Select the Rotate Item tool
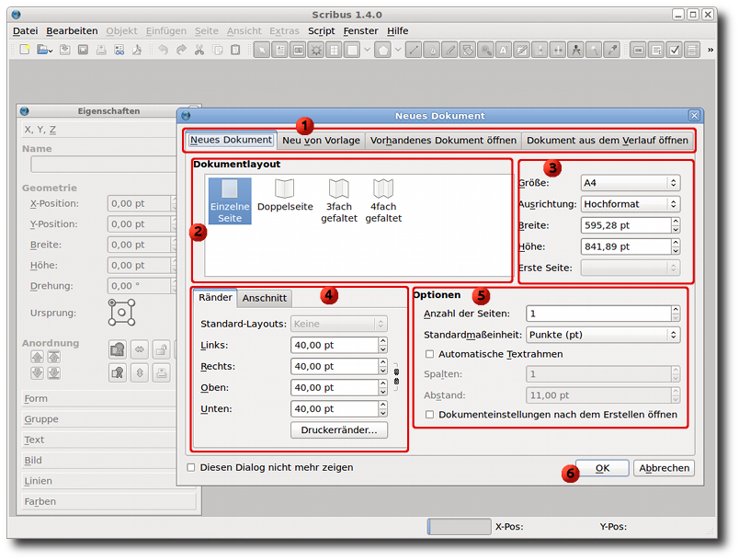 pyautogui.click(x=468, y=50)
